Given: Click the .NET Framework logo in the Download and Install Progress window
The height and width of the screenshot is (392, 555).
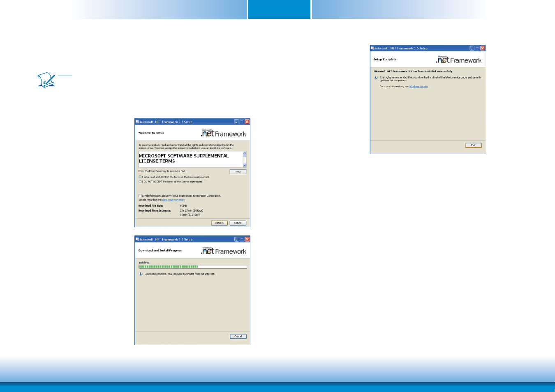Looking at the screenshot, I should point(223,251).
